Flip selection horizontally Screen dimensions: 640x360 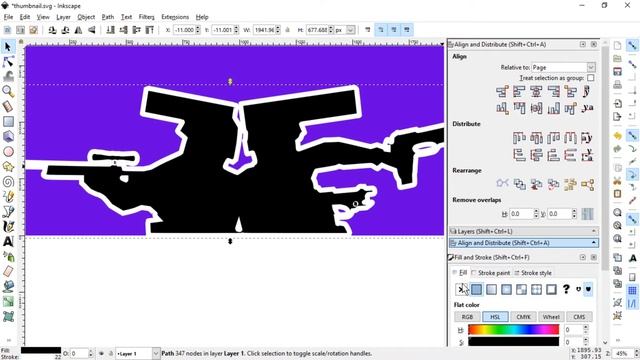coord(78,30)
